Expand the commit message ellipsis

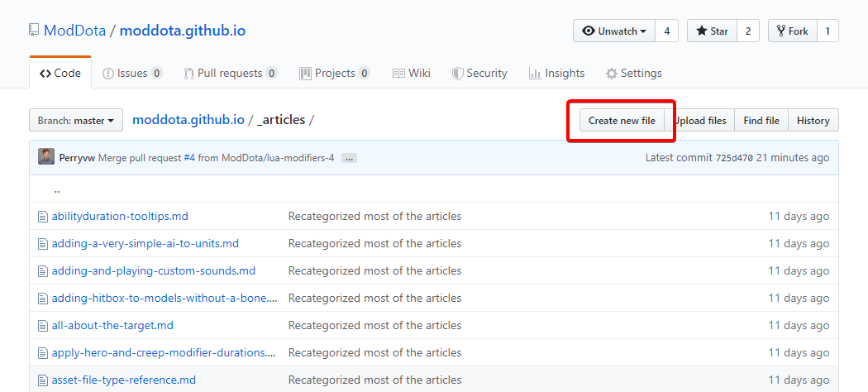click(x=349, y=158)
